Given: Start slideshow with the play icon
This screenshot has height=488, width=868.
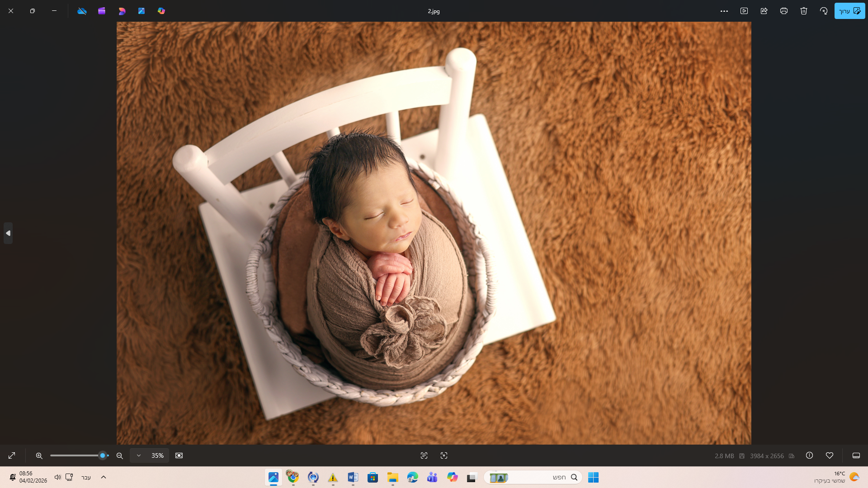Looking at the screenshot, I should point(744,11).
